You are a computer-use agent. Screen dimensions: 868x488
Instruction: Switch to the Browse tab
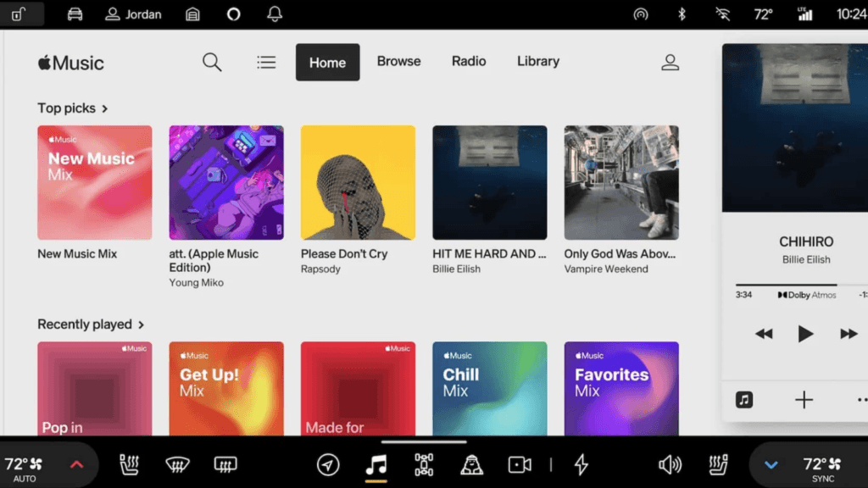[398, 62]
